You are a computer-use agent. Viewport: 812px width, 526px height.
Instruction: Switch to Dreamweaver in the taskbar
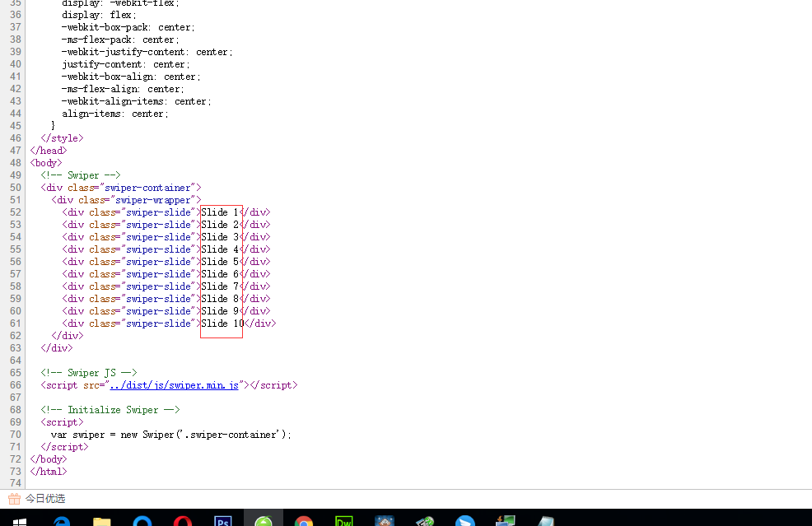point(344,521)
